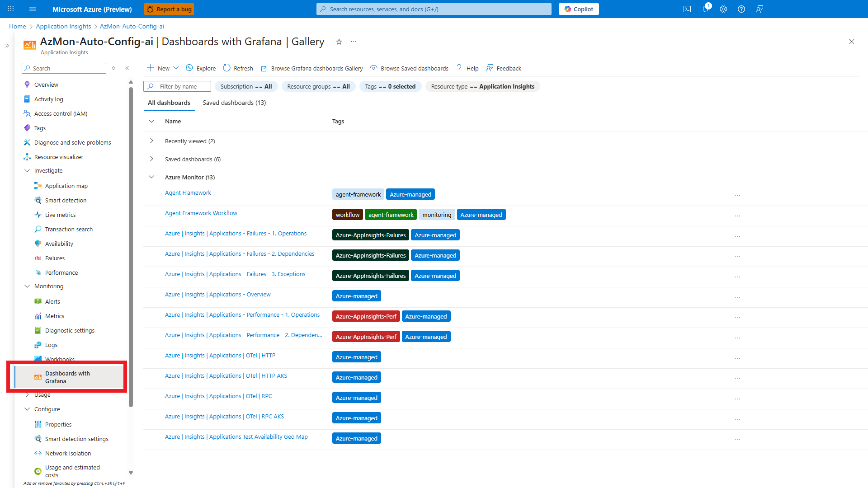Open portal settings gear icon
This screenshot has width=868, height=488.
pyautogui.click(x=723, y=9)
